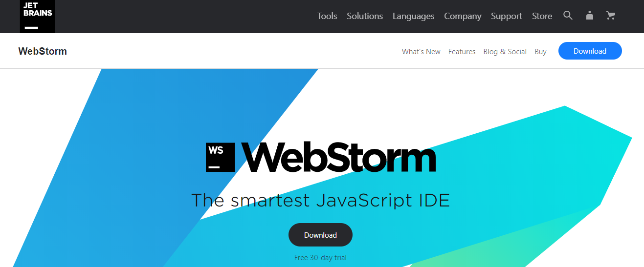Click the tagline The smartest JavaScript IDE
The height and width of the screenshot is (267, 644).
(320, 200)
